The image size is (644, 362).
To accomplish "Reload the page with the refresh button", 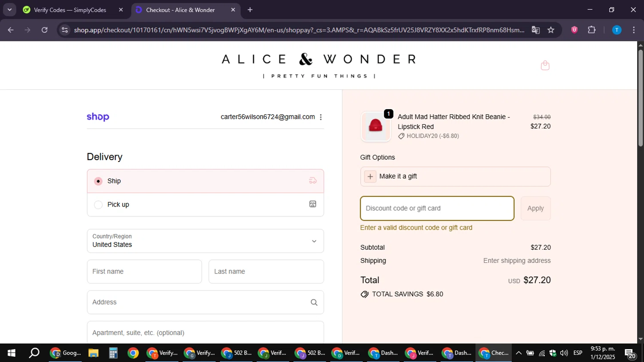I will pyautogui.click(x=45, y=30).
